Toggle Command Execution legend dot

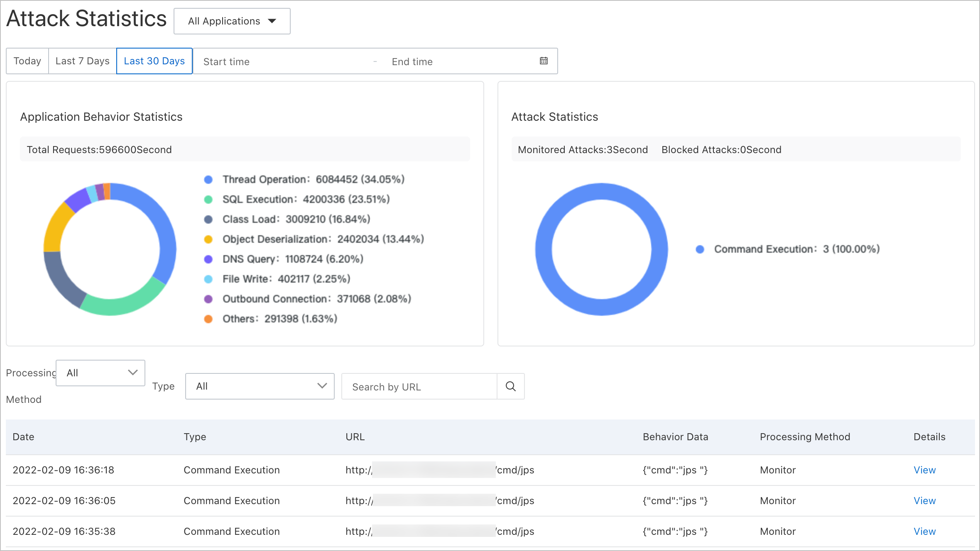click(700, 249)
